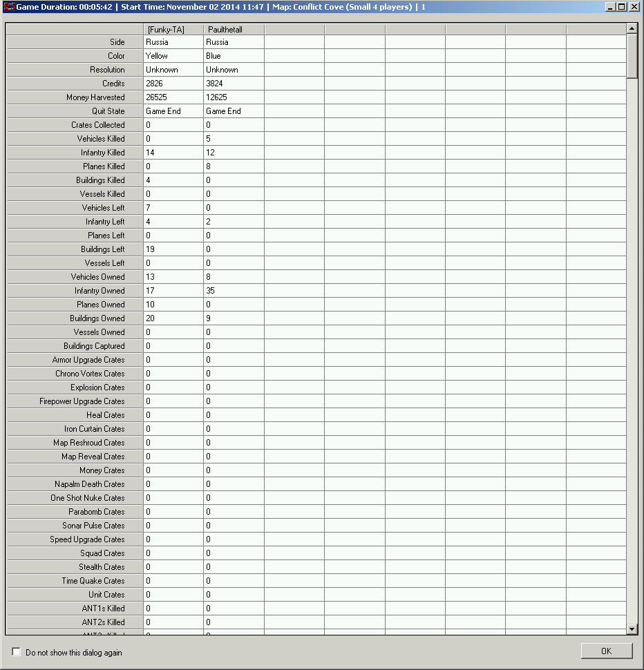Enable 'Do not show this dialog again' checkbox

click(17, 652)
